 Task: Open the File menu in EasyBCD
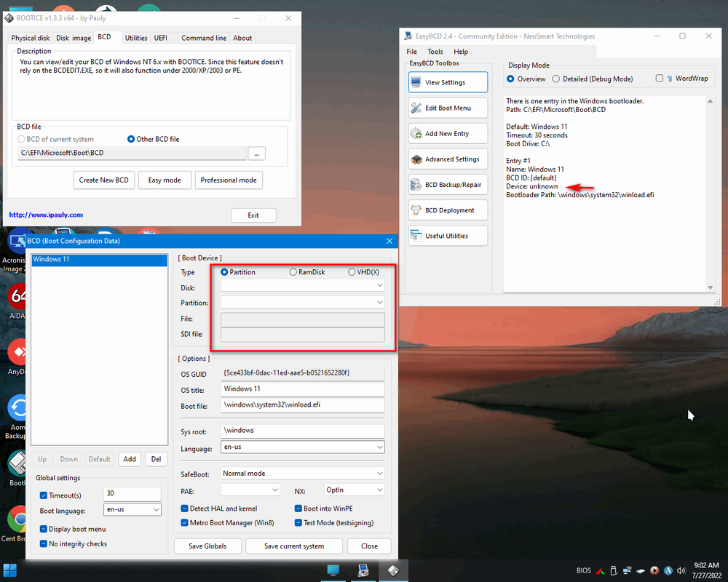(x=412, y=52)
